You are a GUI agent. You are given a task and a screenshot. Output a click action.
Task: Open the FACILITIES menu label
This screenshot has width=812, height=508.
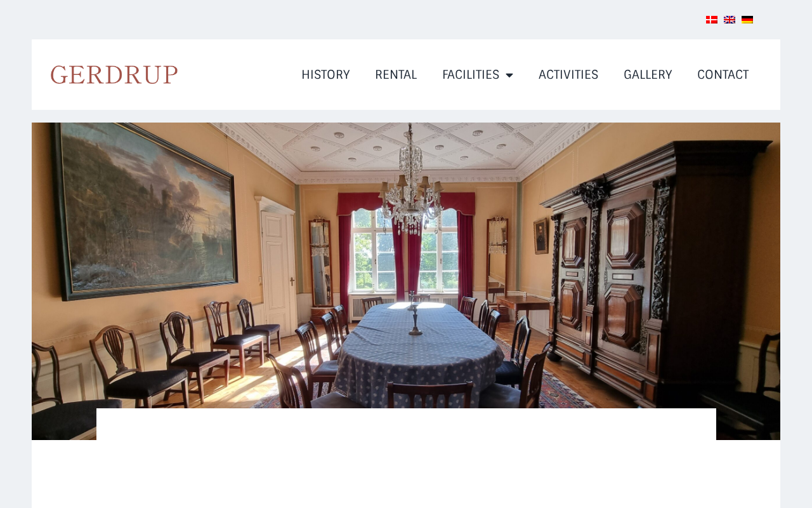pos(471,75)
